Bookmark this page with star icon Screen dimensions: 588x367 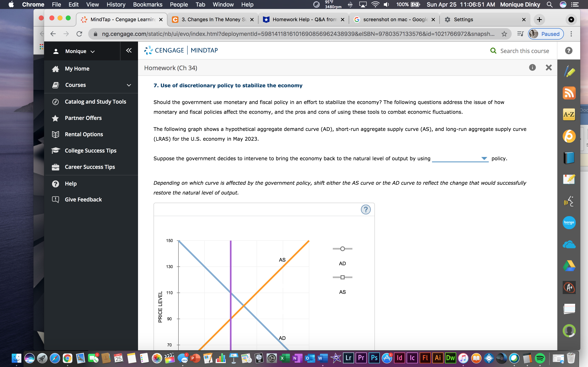pyautogui.click(x=504, y=34)
